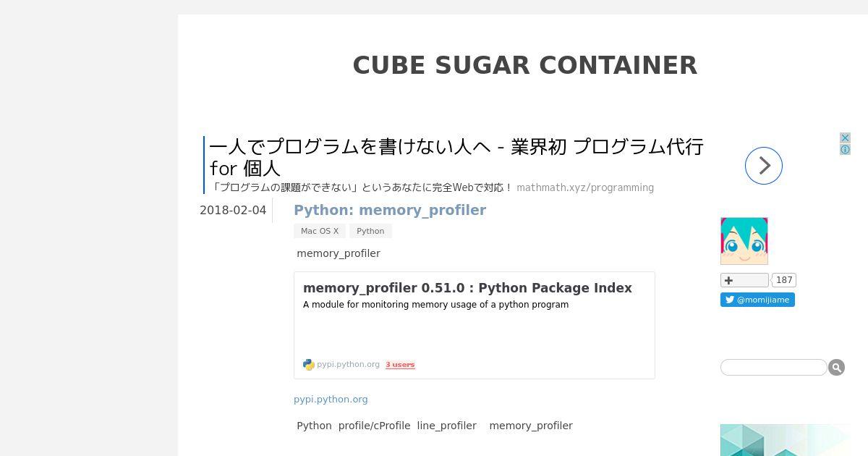Follow @momijiame on Twitter
Image resolution: width=868 pixels, height=456 pixels.
coord(757,300)
